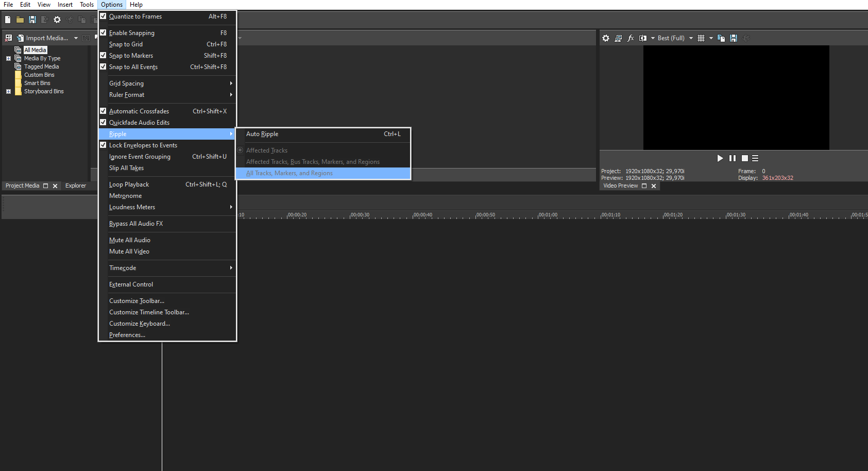Expand Loudness Meters submenu

click(x=167, y=207)
